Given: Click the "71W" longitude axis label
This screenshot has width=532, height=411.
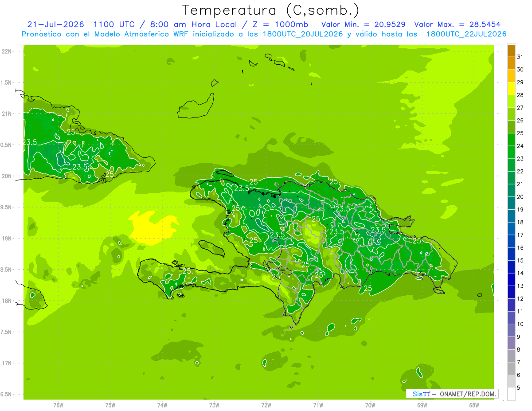Looking at the screenshot, I should 318,405.
